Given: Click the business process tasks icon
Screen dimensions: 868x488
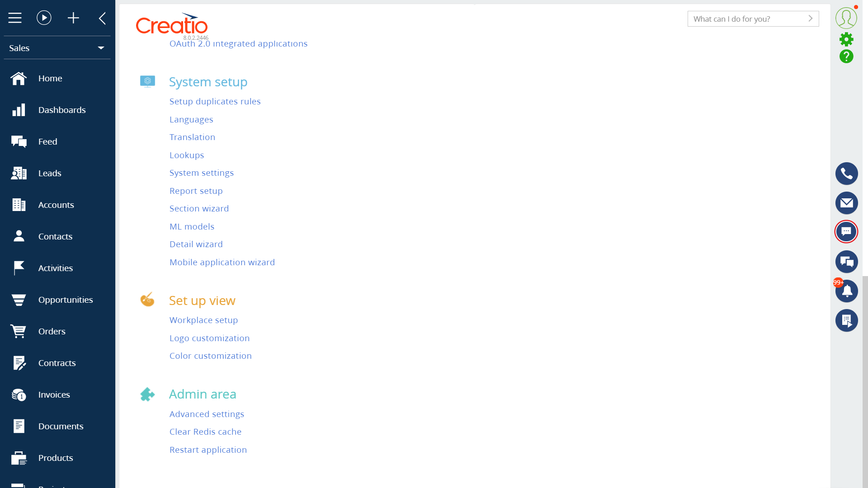Looking at the screenshot, I should 846,321.
